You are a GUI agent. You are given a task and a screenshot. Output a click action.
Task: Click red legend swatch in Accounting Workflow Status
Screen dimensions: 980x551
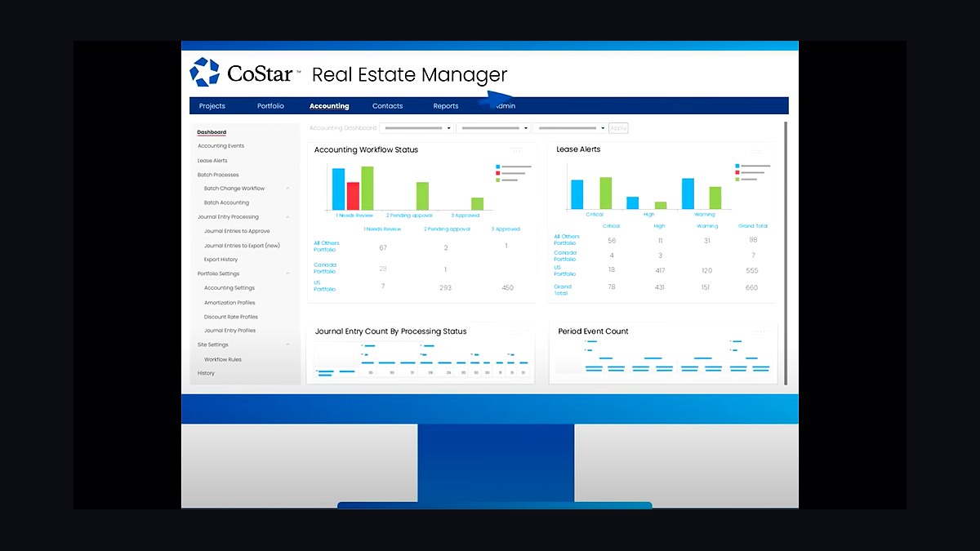(498, 173)
